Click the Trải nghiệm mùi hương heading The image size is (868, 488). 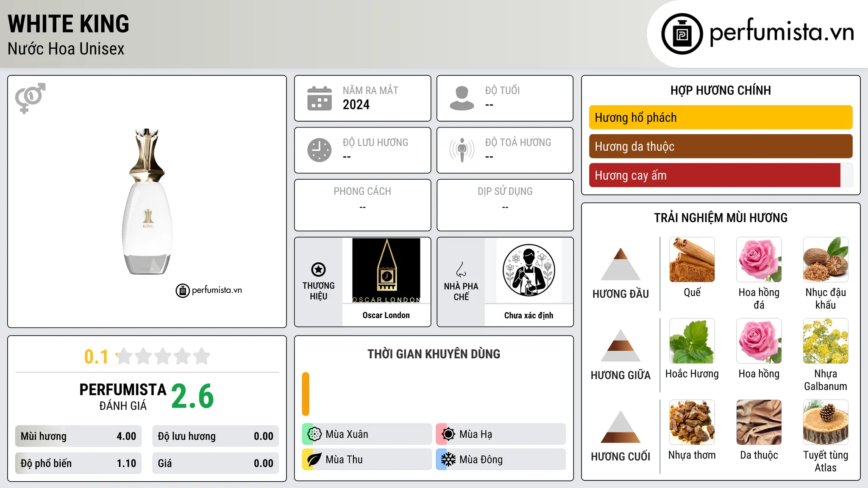coord(721,218)
